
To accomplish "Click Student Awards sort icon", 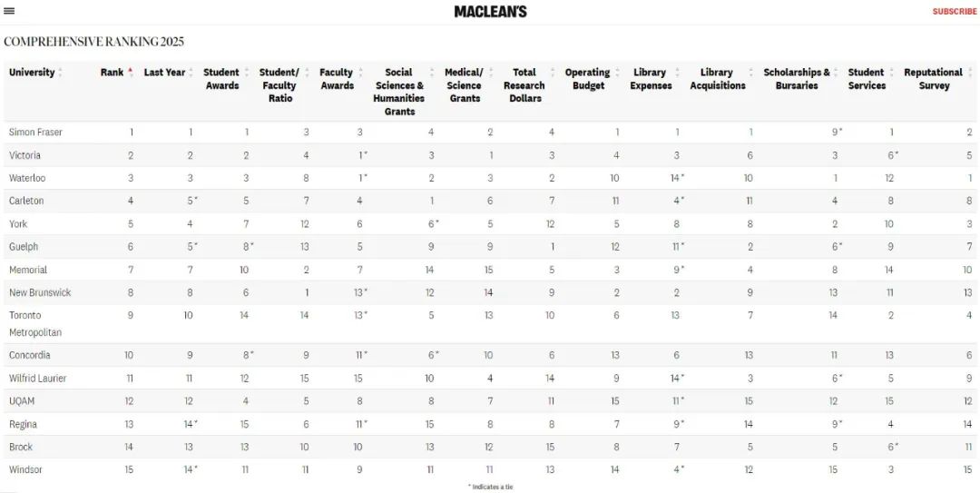I will tap(247, 73).
